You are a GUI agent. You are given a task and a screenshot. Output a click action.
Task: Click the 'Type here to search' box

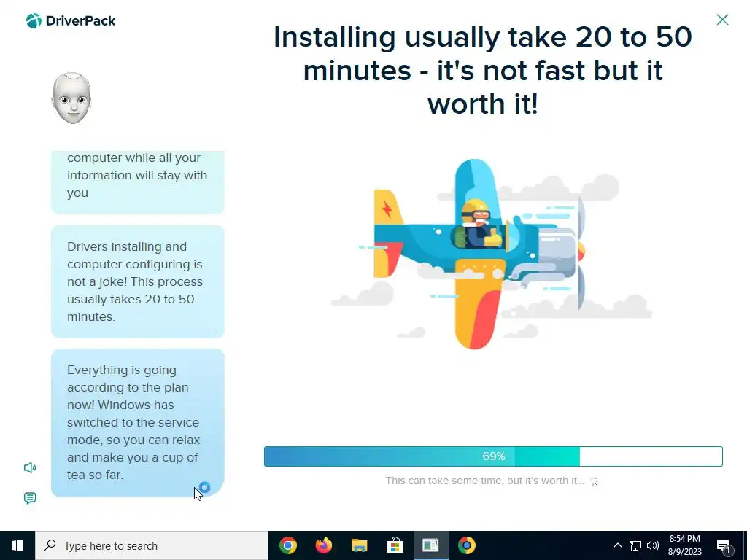(x=152, y=545)
